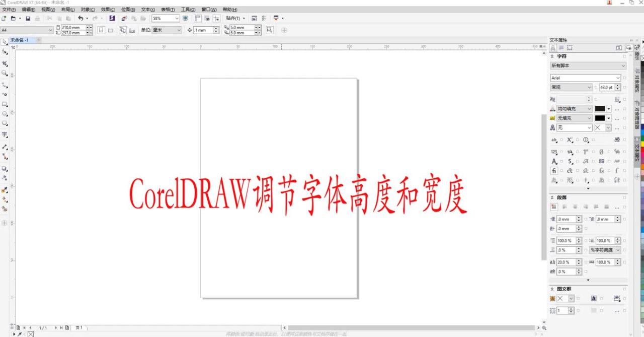Collapse the 段落 paragraph section

tap(552, 197)
